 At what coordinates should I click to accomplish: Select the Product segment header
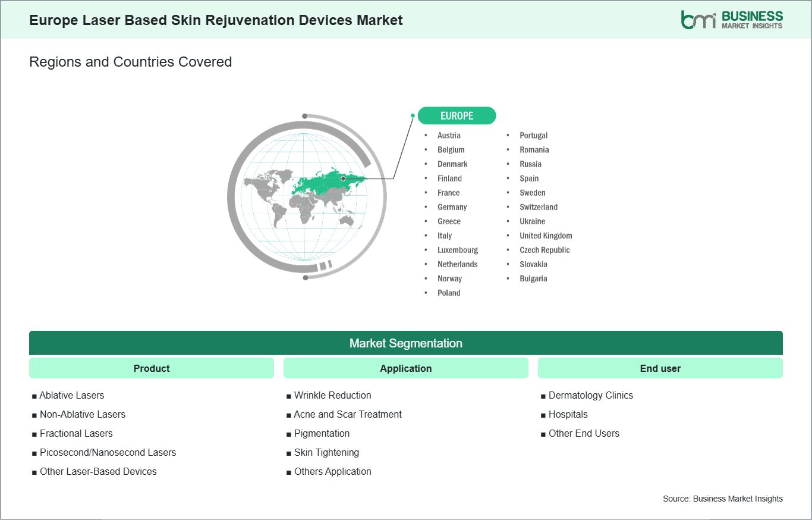click(152, 368)
